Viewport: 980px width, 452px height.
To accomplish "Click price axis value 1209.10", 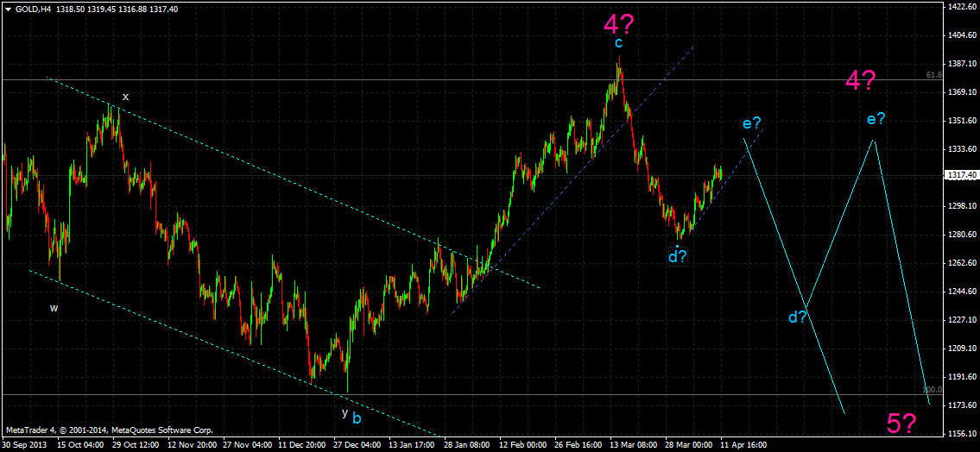I will 961,348.
